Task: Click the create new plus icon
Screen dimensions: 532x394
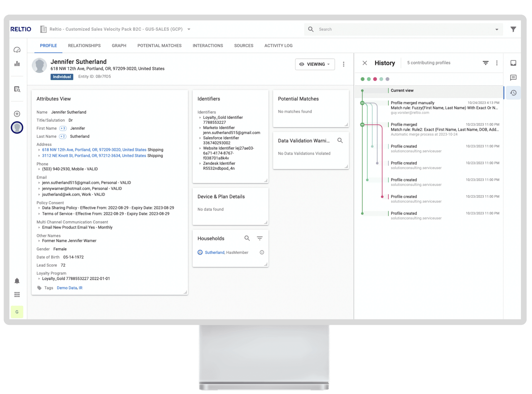Action: pyautogui.click(x=17, y=114)
